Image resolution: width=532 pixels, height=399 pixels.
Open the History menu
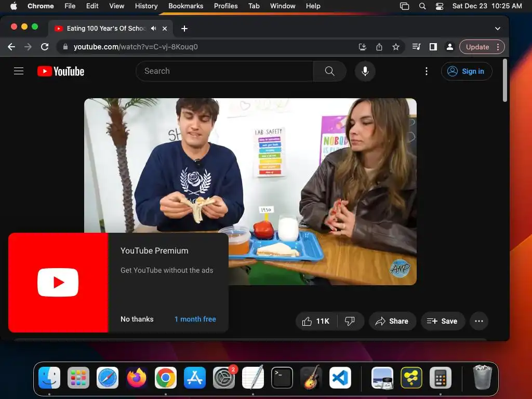tap(146, 6)
